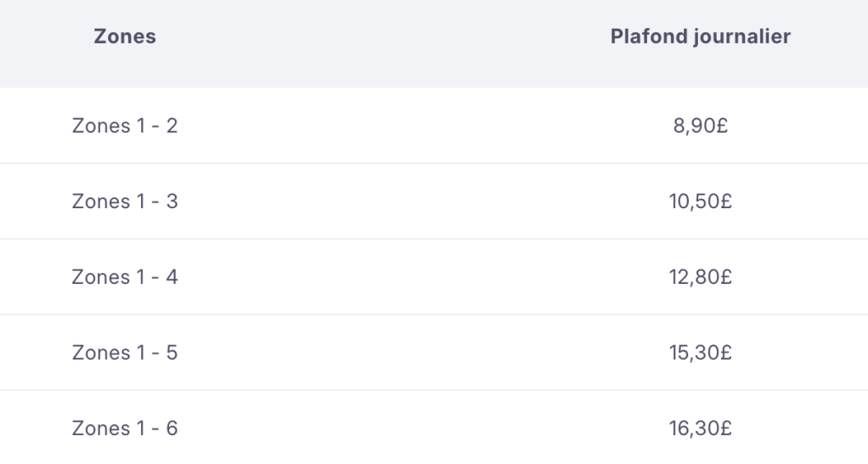Click the Plafond journalier column header
The image size is (868, 464).
701,37
